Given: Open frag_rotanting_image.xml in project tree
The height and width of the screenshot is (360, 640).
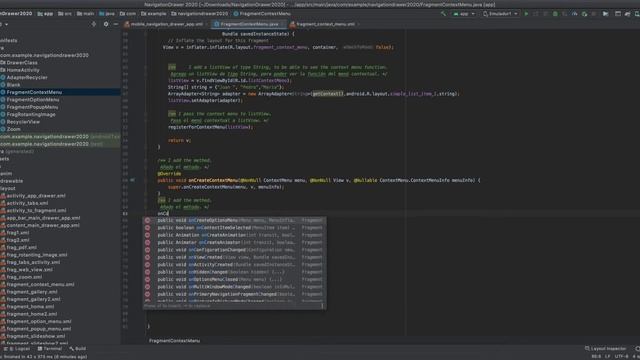Looking at the screenshot, I should pos(34,255).
